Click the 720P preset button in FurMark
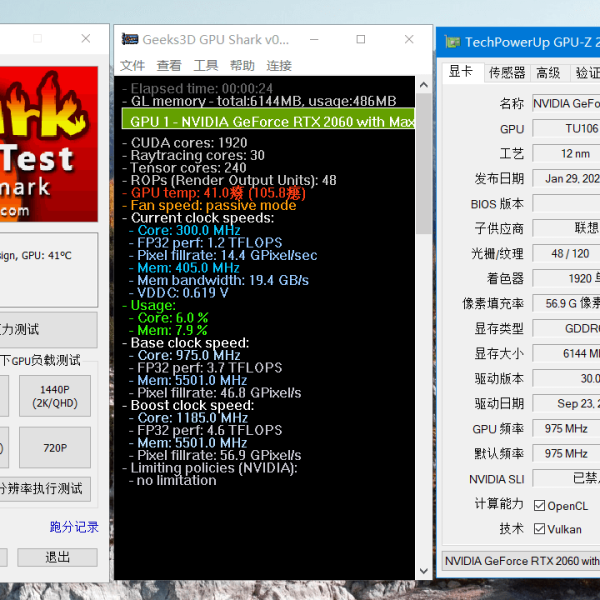 55,448
